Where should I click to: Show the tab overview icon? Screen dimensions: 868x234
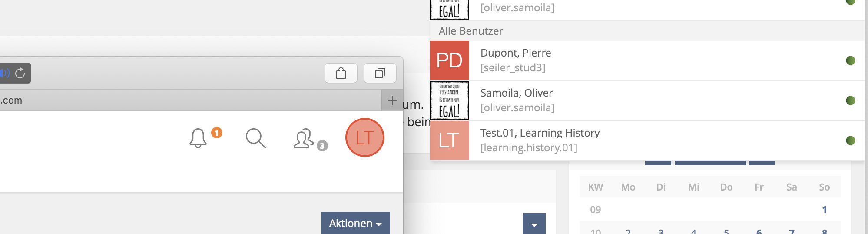(380, 73)
